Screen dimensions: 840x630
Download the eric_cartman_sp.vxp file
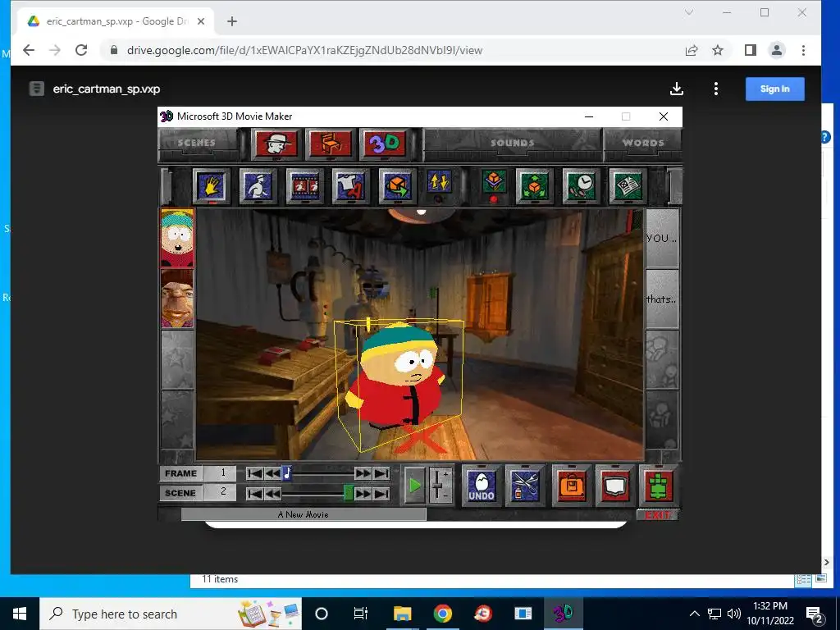(677, 89)
